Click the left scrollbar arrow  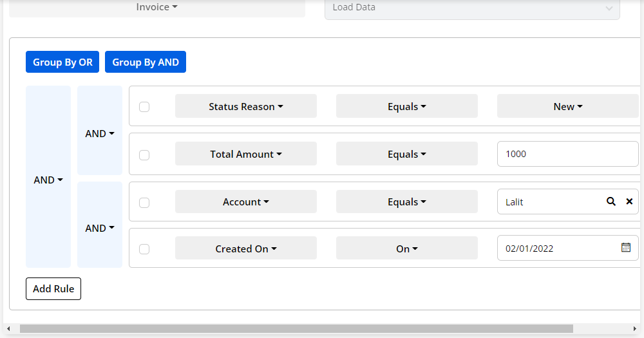click(x=9, y=328)
